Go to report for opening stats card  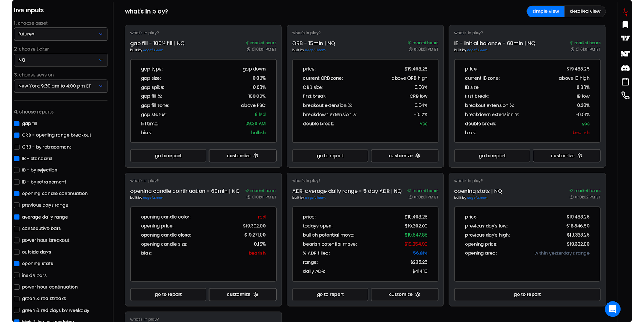pyautogui.click(x=527, y=295)
